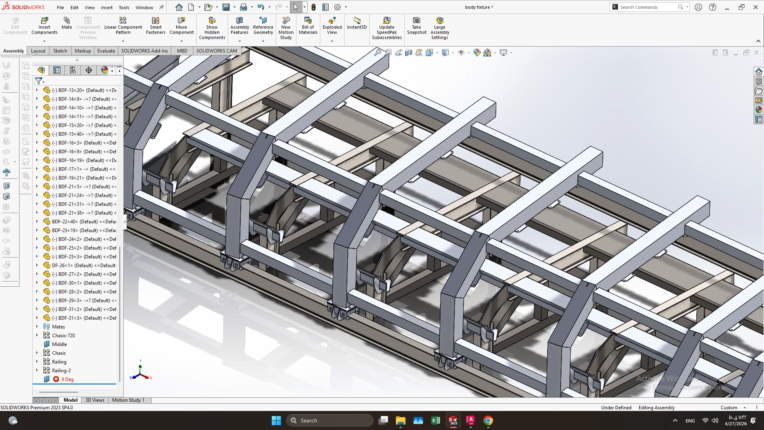Open Move Component dropdown arrow
Viewport: 764px width, 430px height.
181,41
